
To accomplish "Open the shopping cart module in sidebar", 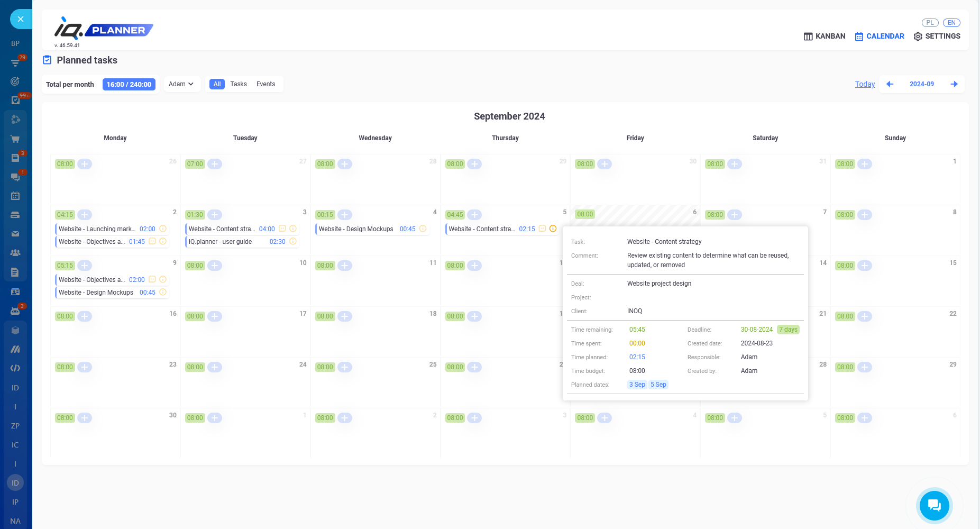I will [x=15, y=139].
